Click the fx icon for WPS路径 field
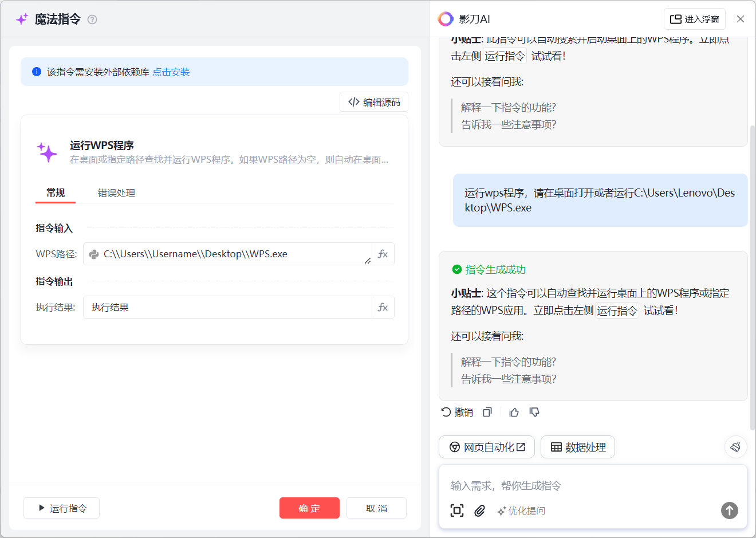Viewport: 756px width, 538px height. [x=383, y=254]
